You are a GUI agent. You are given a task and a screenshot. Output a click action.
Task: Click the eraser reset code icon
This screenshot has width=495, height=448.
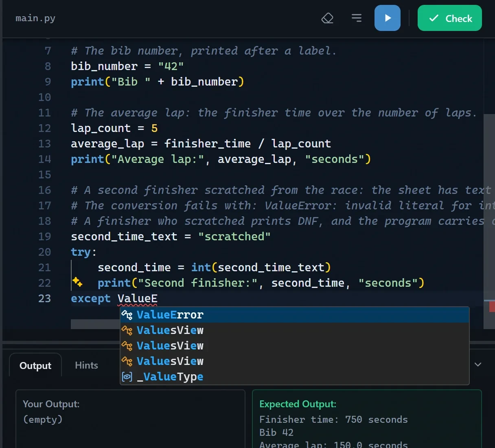coord(327,18)
